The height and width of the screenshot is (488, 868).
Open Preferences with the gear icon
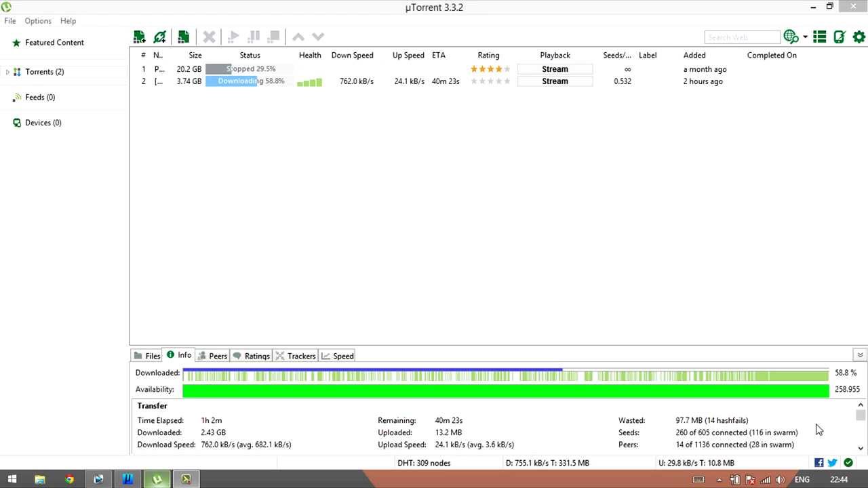(859, 37)
